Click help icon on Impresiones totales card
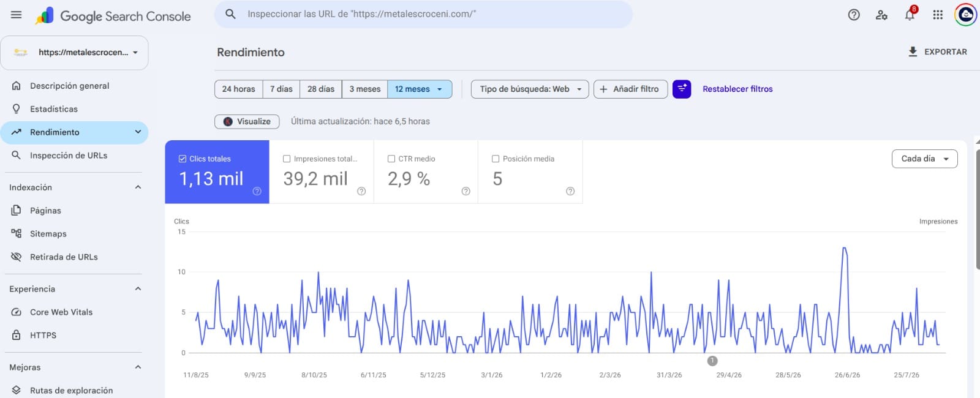This screenshot has width=980, height=398. point(361,191)
